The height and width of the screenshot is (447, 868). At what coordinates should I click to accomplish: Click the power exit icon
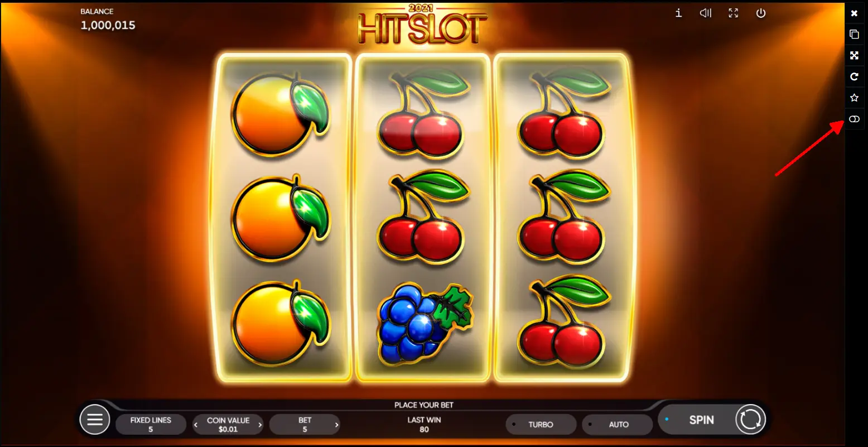point(761,13)
